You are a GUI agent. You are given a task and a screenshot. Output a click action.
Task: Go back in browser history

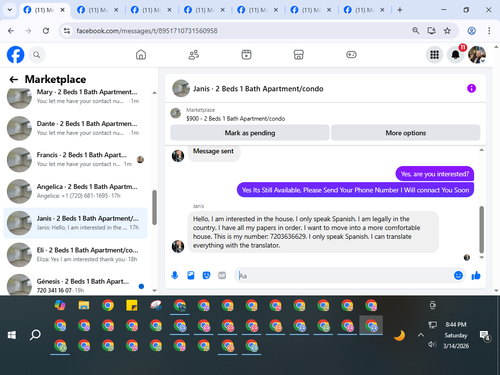click(x=11, y=31)
